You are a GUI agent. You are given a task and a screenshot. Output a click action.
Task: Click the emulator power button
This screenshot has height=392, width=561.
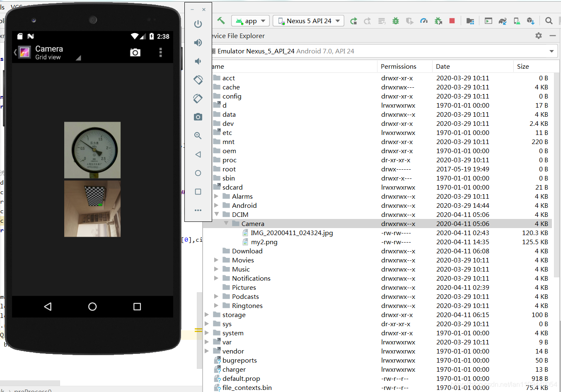(x=198, y=24)
